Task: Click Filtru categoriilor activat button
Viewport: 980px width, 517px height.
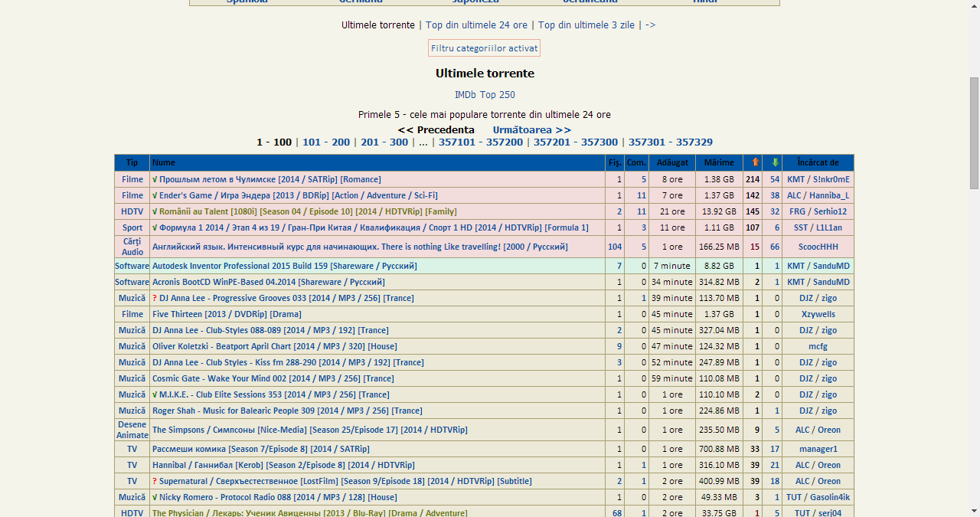Action: click(x=484, y=48)
